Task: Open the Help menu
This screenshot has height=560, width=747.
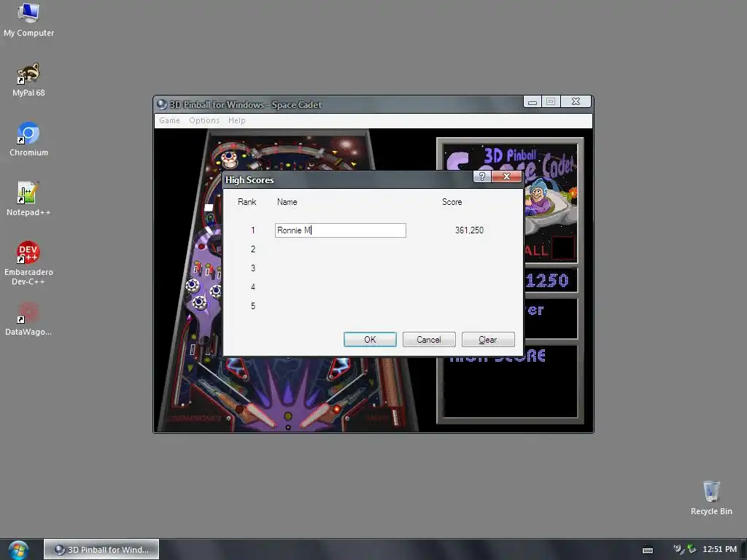Action: pyautogui.click(x=237, y=120)
